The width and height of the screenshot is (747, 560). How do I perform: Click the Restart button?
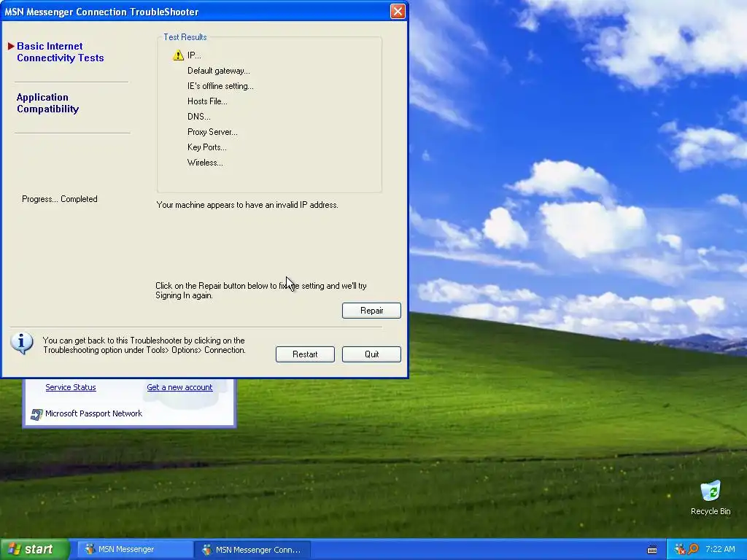point(305,354)
